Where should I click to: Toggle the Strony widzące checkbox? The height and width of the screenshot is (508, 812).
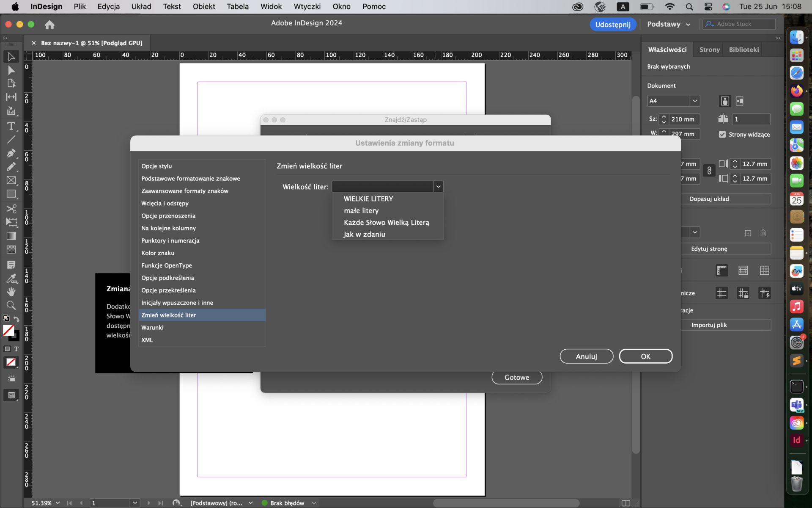pyautogui.click(x=722, y=134)
